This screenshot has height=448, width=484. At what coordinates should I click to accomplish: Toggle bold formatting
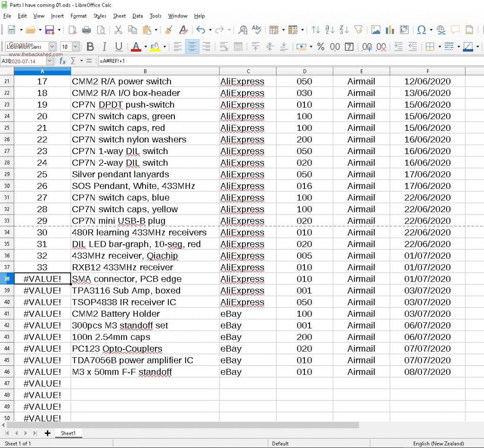point(90,47)
